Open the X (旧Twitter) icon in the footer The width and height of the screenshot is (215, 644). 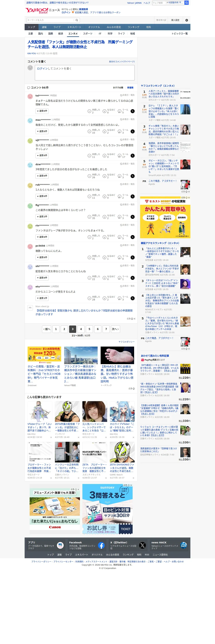pos(142,546)
